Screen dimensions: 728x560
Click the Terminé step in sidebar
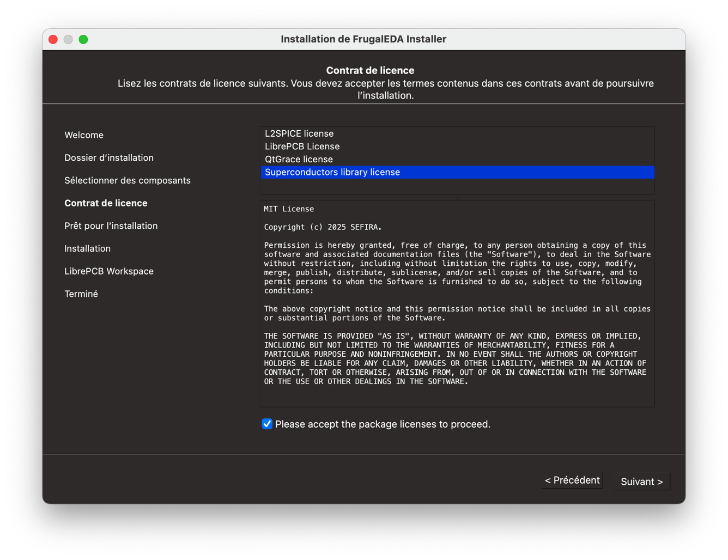(81, 294)
